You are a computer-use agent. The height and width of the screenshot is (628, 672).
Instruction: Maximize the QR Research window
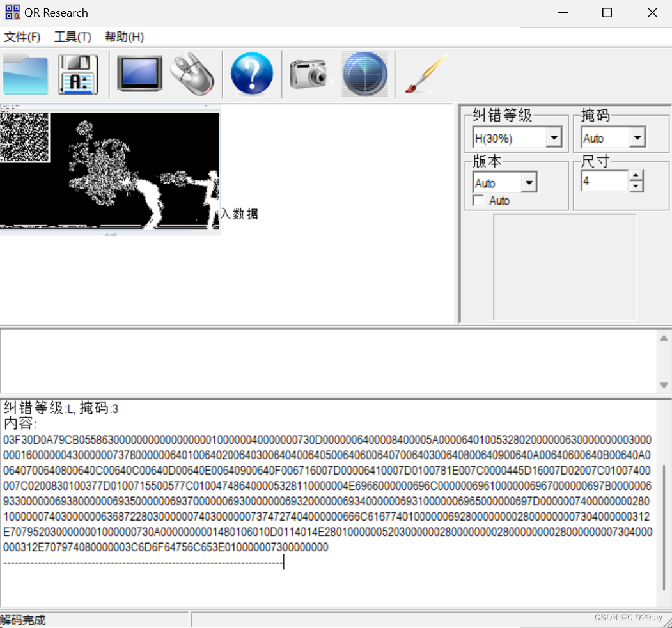point(607,13)
